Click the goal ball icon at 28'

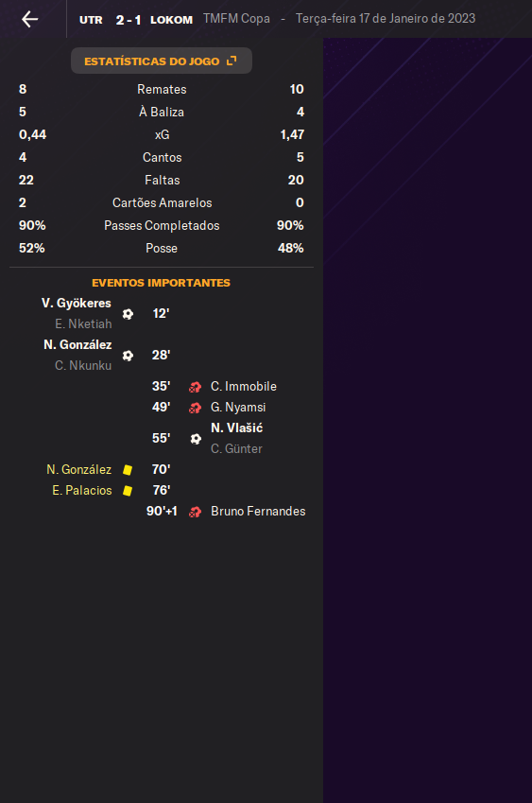tap(128, 356)
